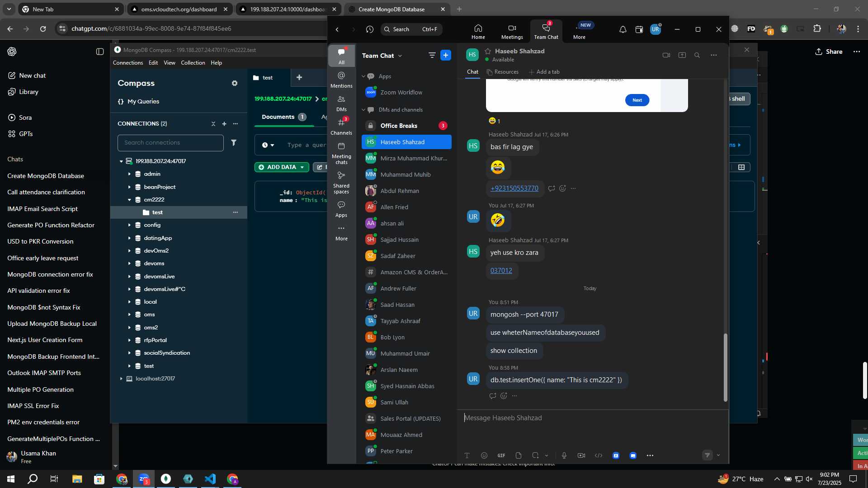
Task: Add reaction to the insertOne message
Action: [x=504, y=396]
